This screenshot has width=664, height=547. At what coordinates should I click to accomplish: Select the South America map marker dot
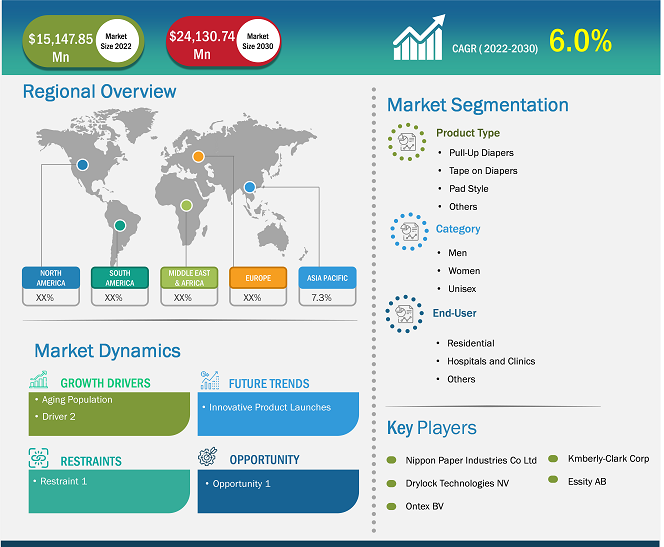(x=119, y=225)
